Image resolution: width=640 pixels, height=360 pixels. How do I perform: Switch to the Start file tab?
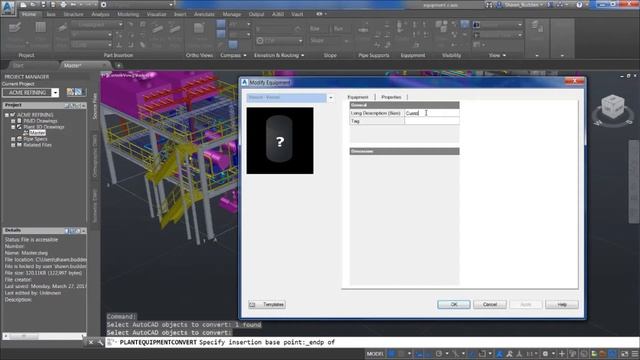tap(18, 65)
